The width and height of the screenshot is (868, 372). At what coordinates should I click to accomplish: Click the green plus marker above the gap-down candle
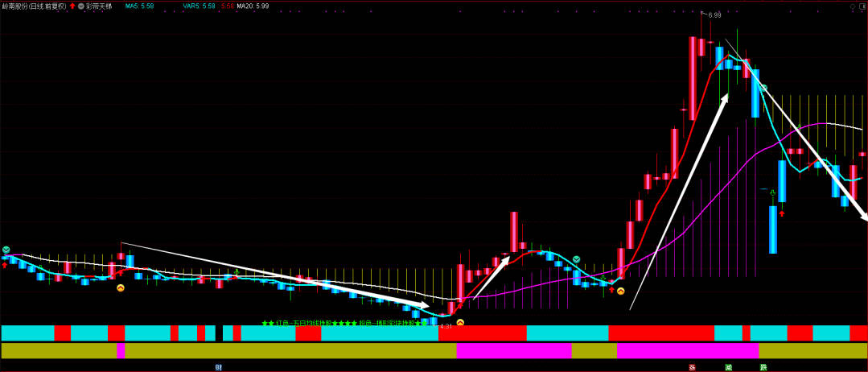tap(773, 193)
